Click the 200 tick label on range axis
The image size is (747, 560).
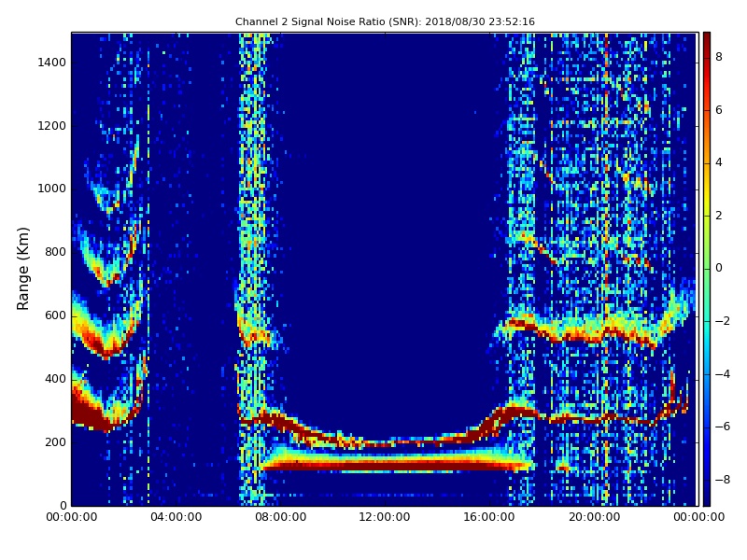(x=55, y=441)
